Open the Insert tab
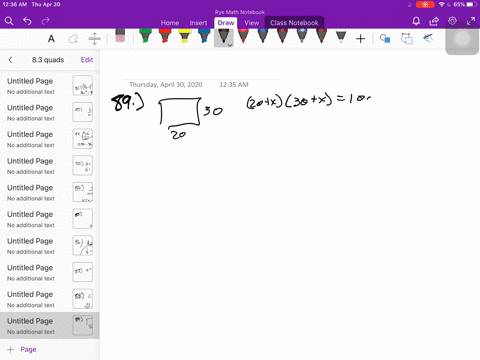480x360 pixels. (198, 23)
